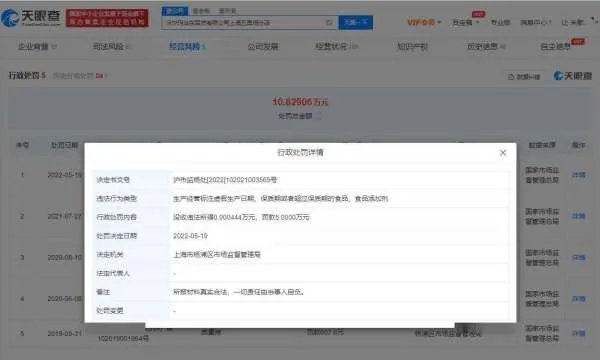The image size is (600, 360).
Task: Select the 行政处罚 5 sub-tab
Action: pyautogui.click(x=27, y=75)
